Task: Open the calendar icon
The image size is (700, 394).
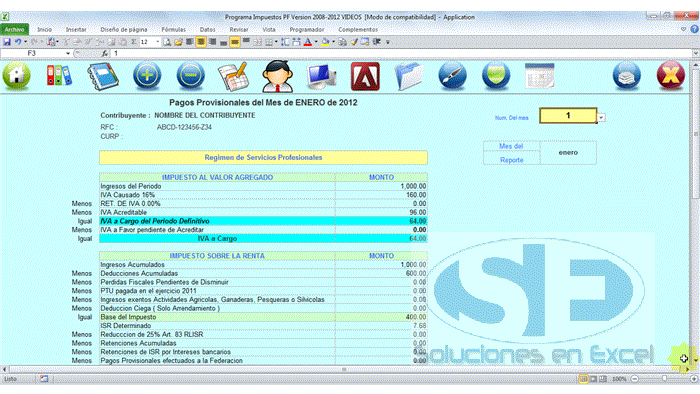Action: [x=539, y=75]
